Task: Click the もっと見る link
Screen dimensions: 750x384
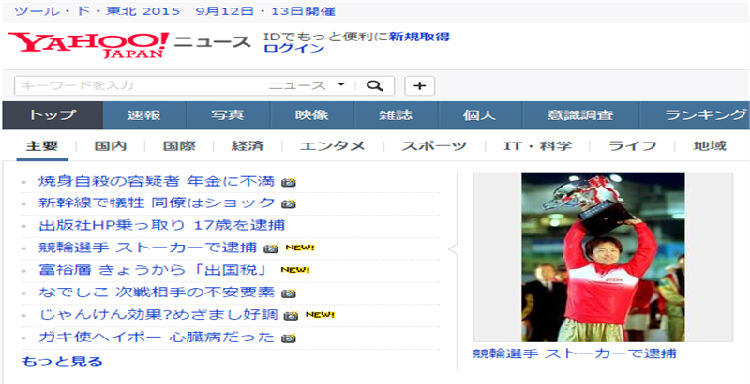Action: pos(62,361)
